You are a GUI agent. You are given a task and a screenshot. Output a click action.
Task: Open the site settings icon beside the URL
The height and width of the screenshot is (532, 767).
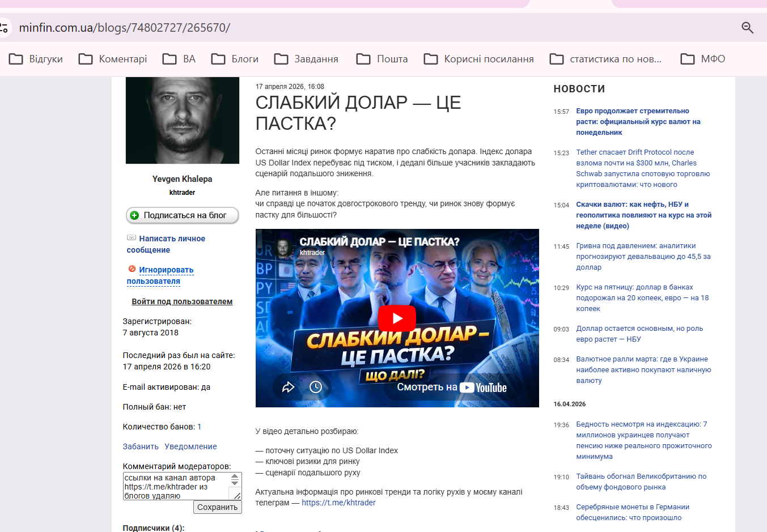(x=4, y=27)
